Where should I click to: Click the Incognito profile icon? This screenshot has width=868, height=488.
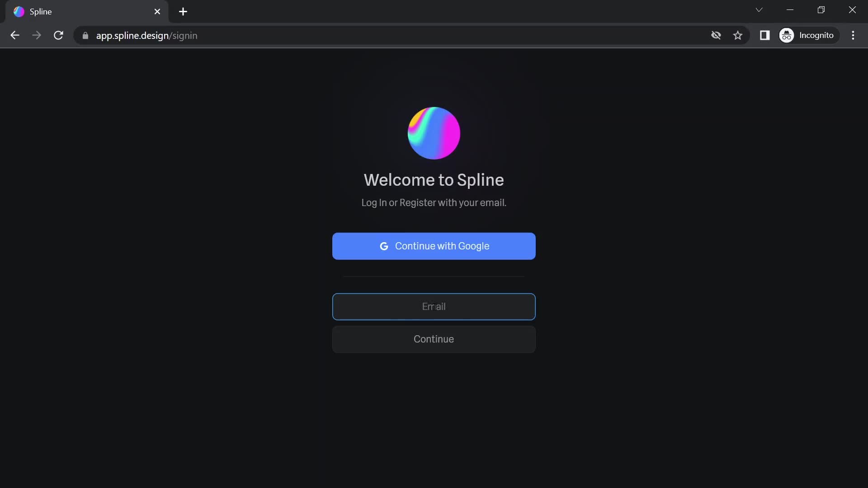pyautogui.click(x=787, y=35)
